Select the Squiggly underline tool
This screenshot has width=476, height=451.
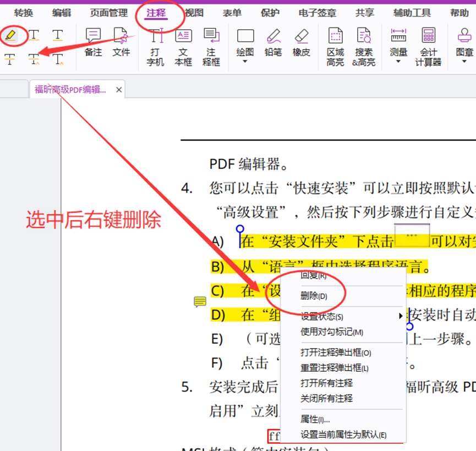[x=34, y=35]
